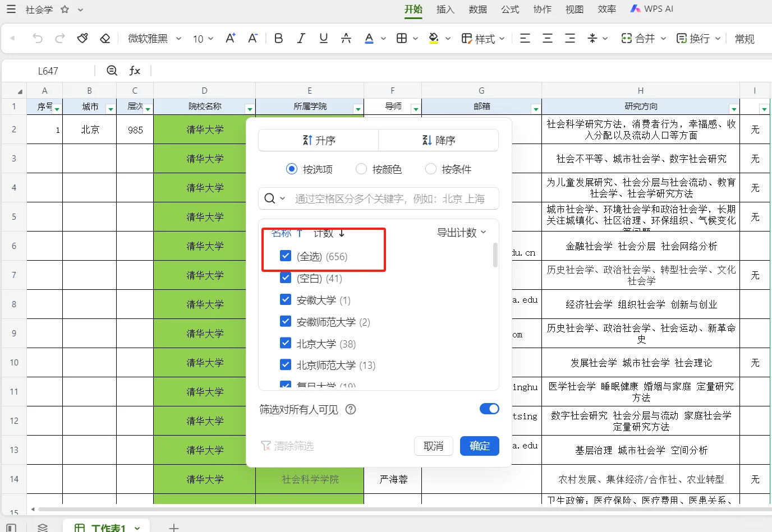Screen dimensions: 772x532
Task: Star the 社会学 document as favorite
Action: click(65, 10)
